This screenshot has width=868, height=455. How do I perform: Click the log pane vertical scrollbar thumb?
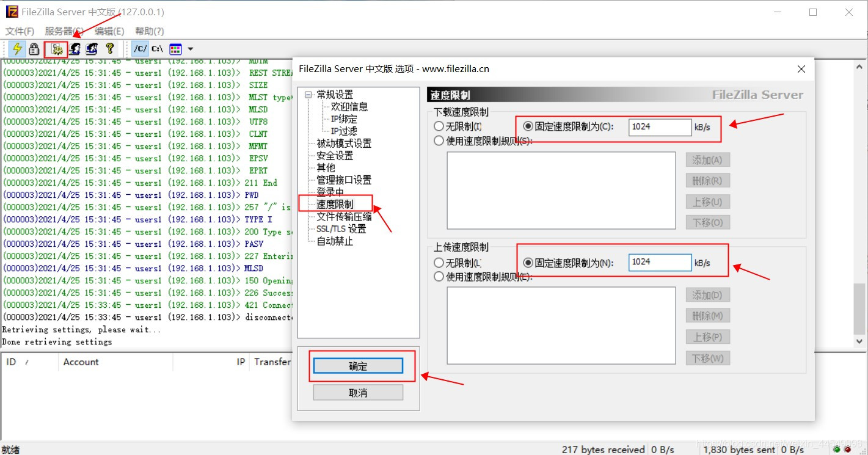point(860,308)
